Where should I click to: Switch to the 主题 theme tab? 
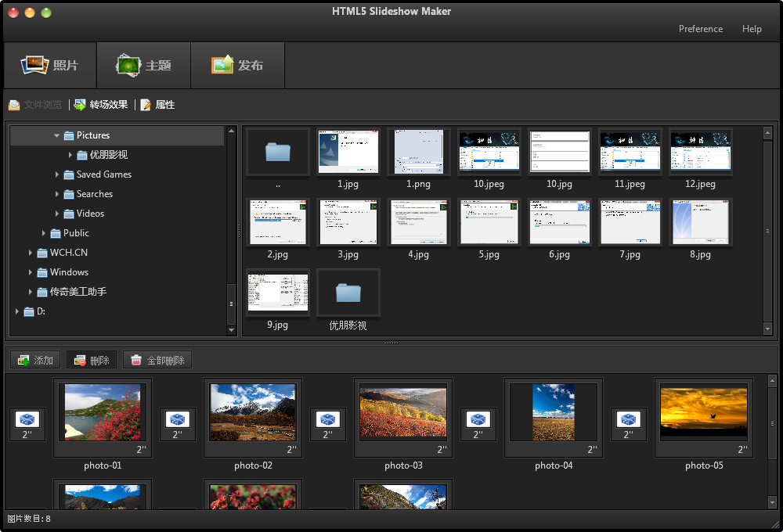[144, 65]
